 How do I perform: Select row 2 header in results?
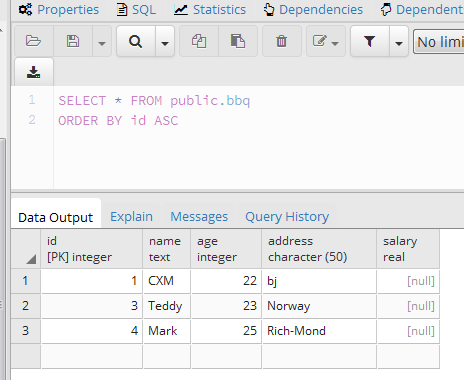(x=26, y=306)
